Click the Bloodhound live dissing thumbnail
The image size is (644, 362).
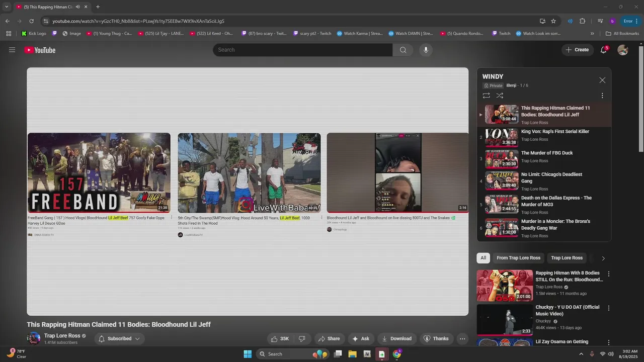[397, 172]
